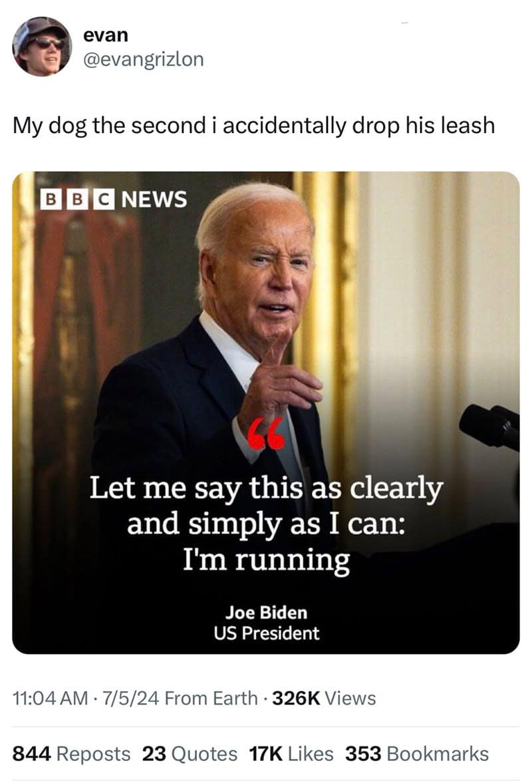View the 17K Likes list
The image size is (532, 781).
coord(291,754)
